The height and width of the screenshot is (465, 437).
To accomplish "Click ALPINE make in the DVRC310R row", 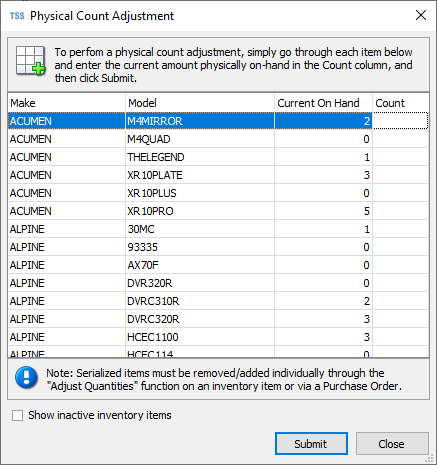I will coord(67,301).
